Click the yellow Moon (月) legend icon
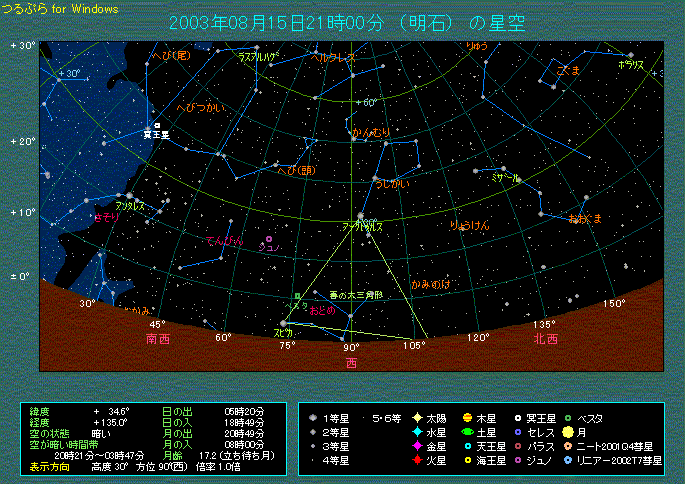This screenshot has height=484, width=685. click(568, 432)
